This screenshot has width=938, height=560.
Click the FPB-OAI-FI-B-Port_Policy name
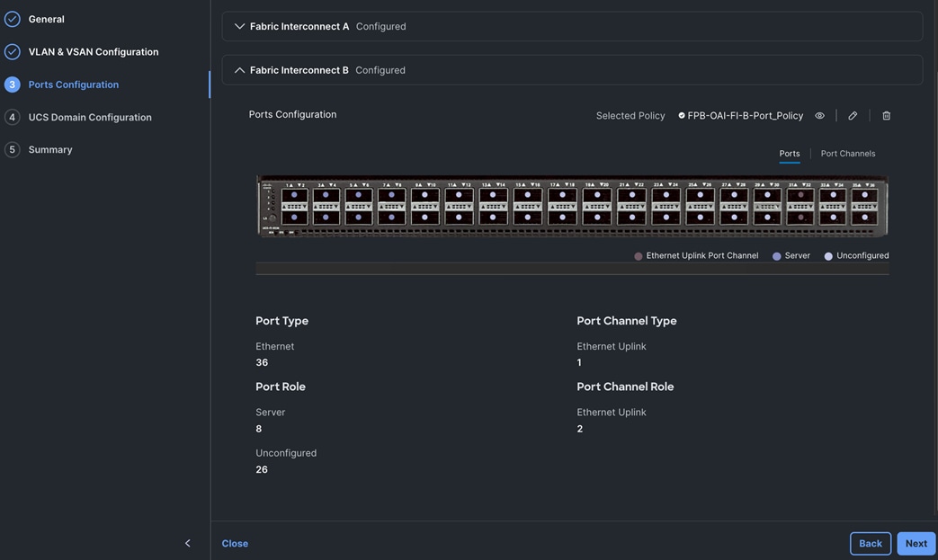click(745, 115)
